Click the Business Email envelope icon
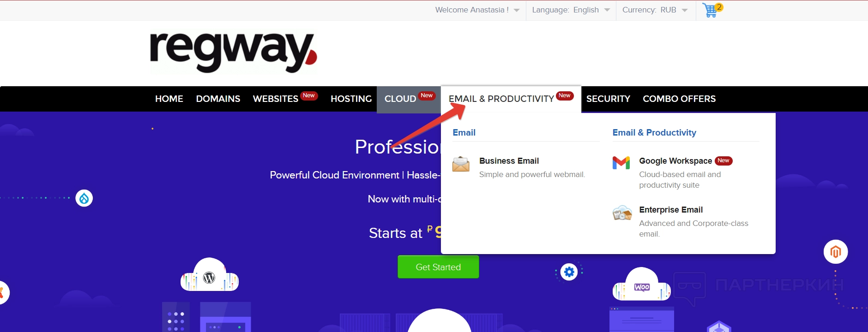Viewport: 868px width, 332px height. pos(461,164)
